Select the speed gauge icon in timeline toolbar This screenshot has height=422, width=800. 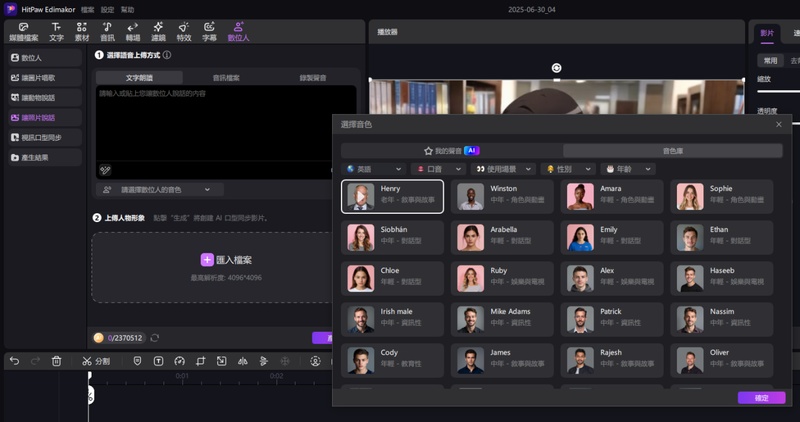[179, 361]
